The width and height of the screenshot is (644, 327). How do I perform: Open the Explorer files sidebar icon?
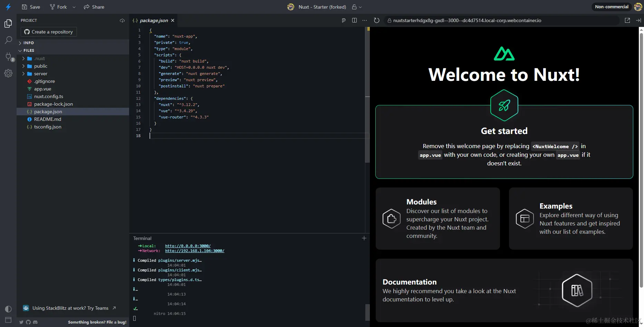point(8,23)
